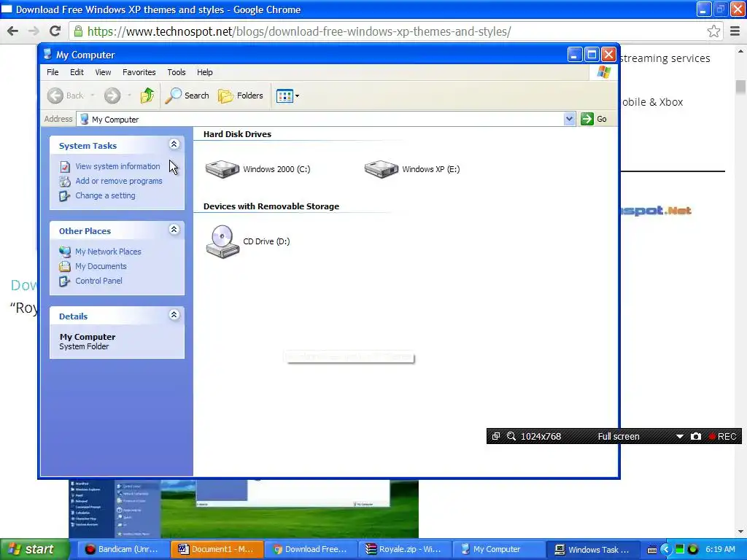Collapse the Details panel

tap(174, 315)
